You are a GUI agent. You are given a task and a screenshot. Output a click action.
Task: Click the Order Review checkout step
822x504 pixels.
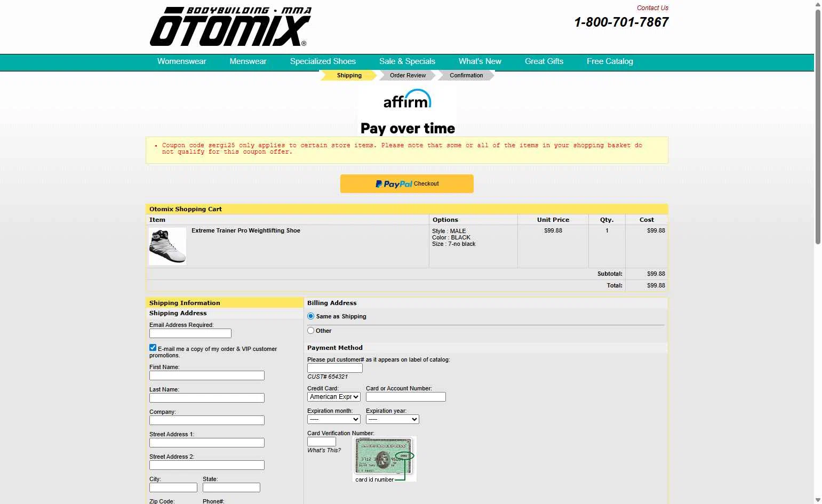click(x=408, y=75)
